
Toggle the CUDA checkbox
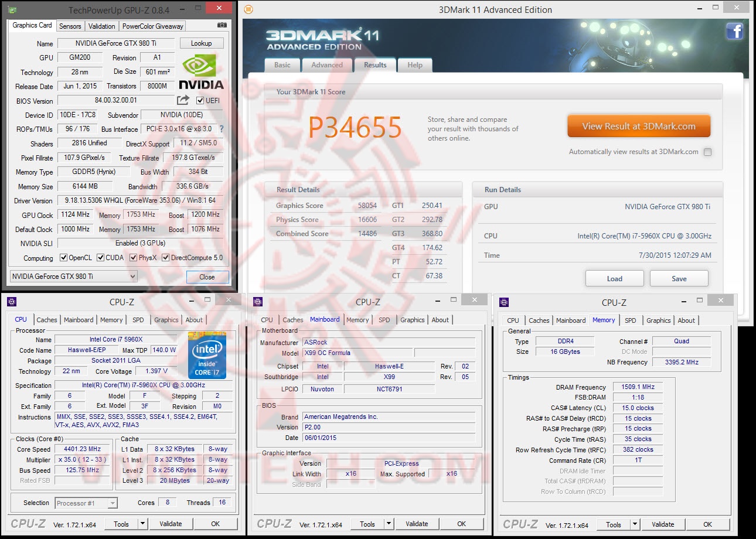(101, 258)
